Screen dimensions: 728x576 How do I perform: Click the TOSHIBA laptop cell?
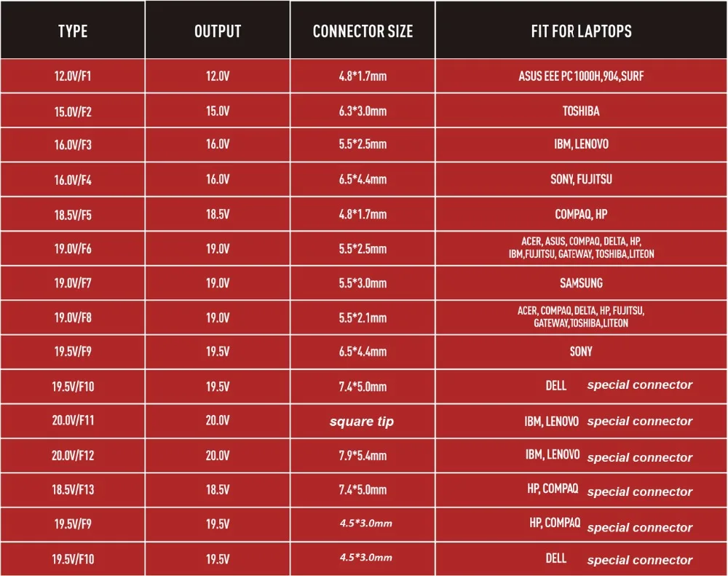581,111
